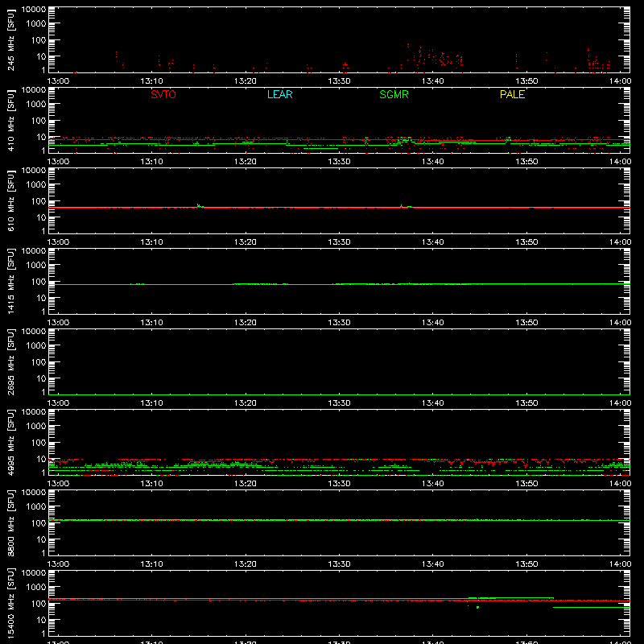Click the 100 tick label on 4995 MHz panel
This screenshot has height=644, width=644.
[39, 443]
